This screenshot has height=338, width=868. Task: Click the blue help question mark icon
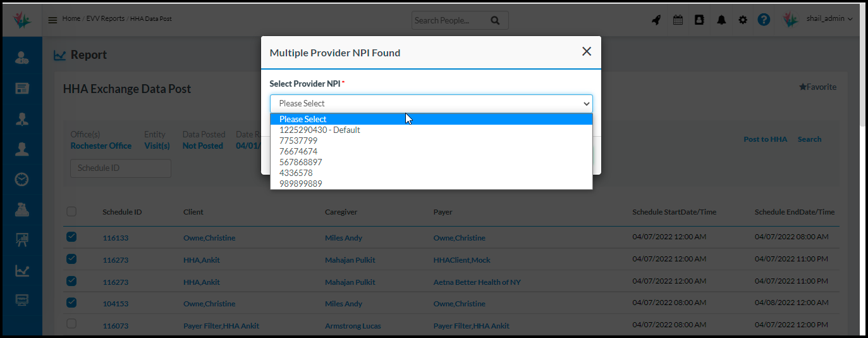tap(764, 20)
